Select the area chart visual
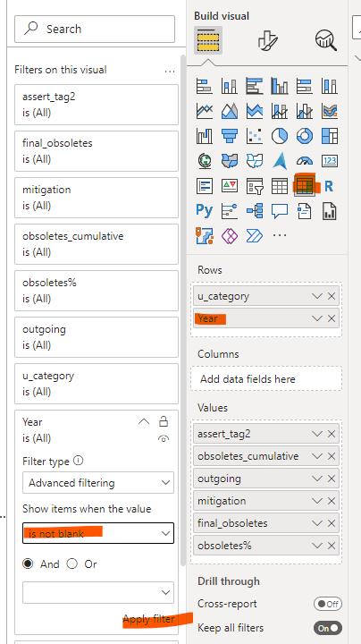Image resolution: width=361 pixels, height=644 pixels. [229, 111]
